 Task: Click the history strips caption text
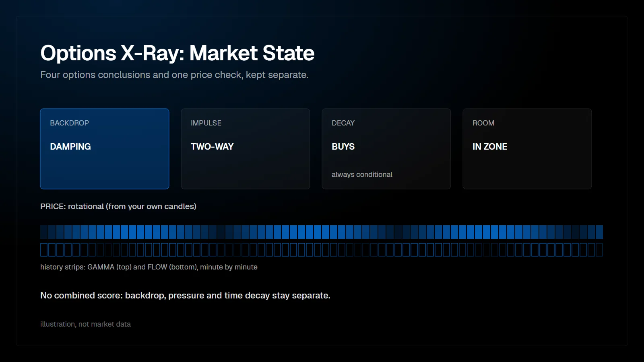149,267
